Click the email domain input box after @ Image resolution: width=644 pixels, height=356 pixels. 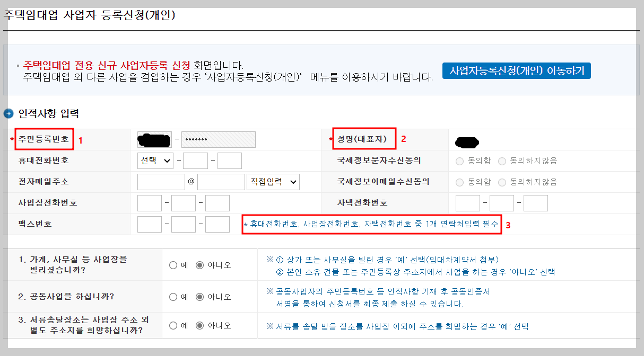pyautogui.click(x=221, y=182)
